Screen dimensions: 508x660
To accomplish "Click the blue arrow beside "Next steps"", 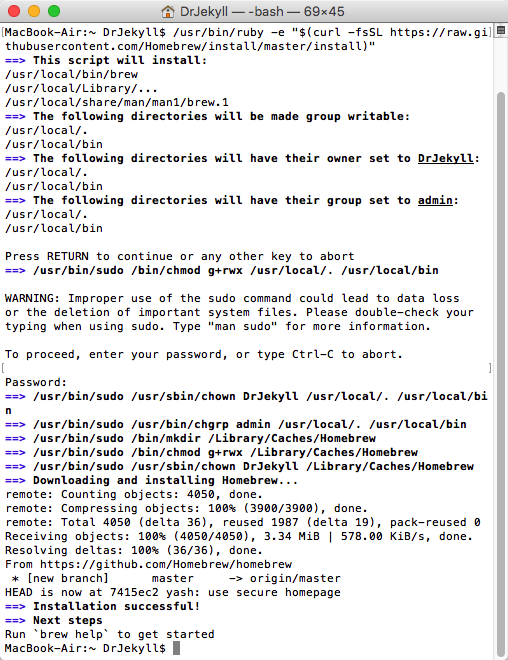I will click(15, 620).
